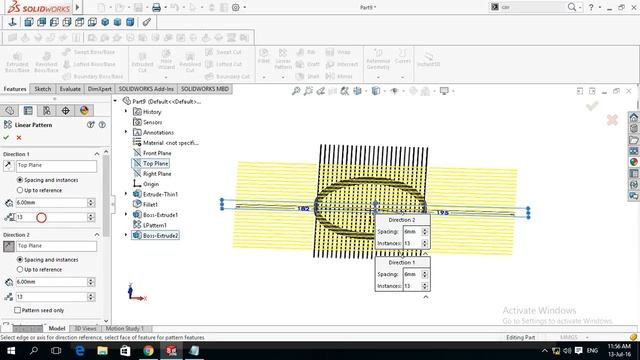This screenshot has width=640, height=360.
Task: Click the green confirm checkmark in viewport corner
Action: coord(592,106)
